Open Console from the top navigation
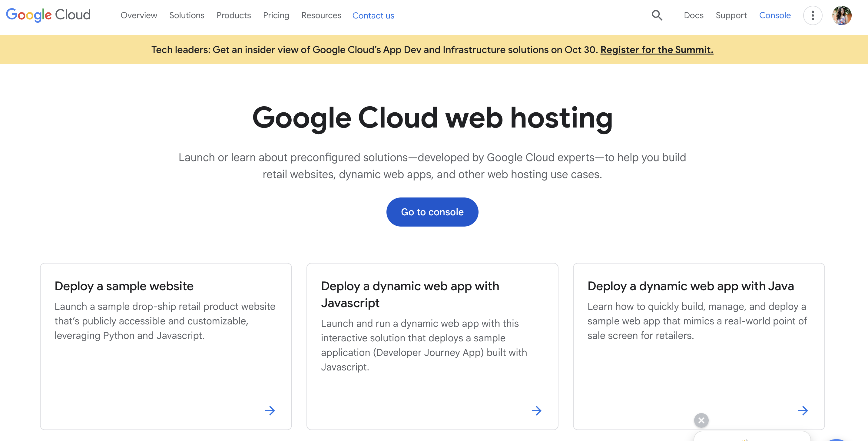868x441 pixels. pos(775,15)
